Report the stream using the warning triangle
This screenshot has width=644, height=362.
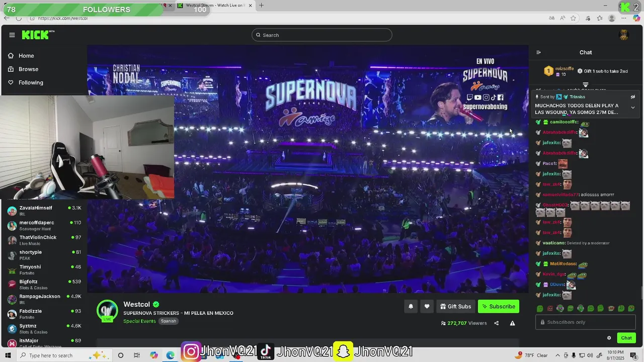pyautogui.click(x=512, y=323)
